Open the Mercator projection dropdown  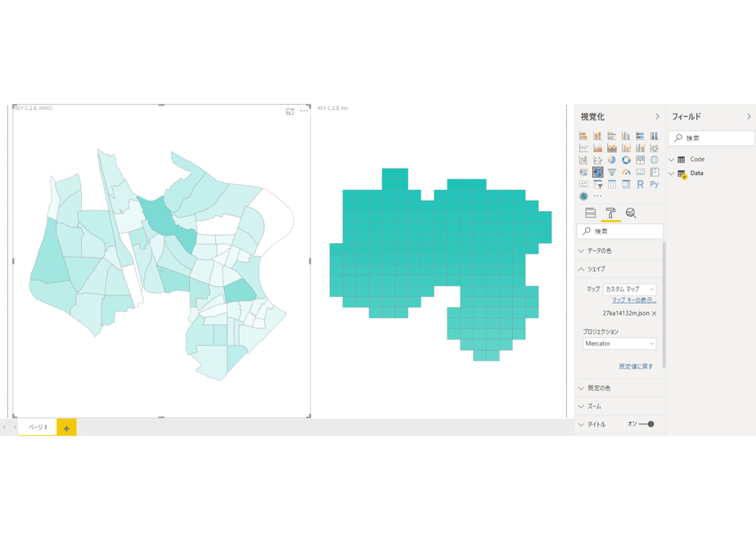[x=619, y=344]
